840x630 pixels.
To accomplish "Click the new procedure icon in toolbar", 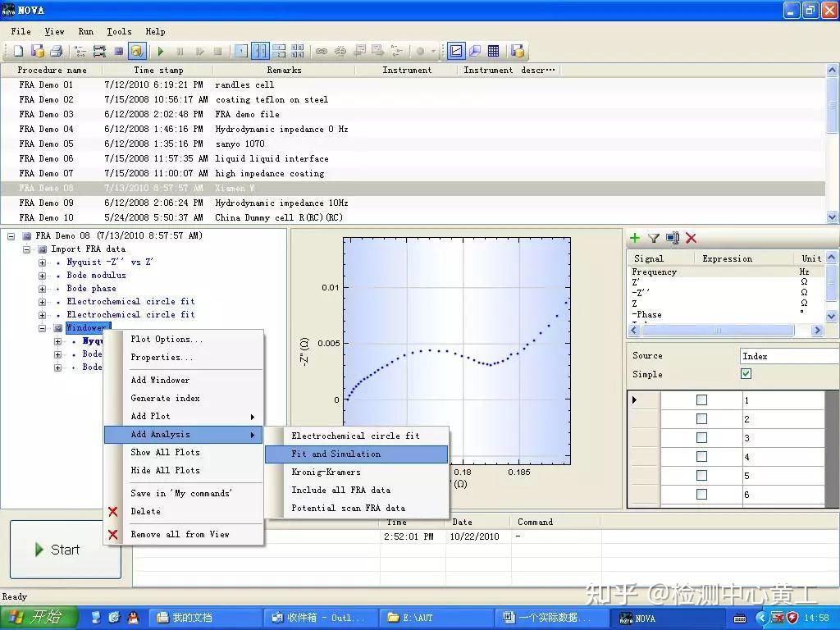I will [19, 51].
